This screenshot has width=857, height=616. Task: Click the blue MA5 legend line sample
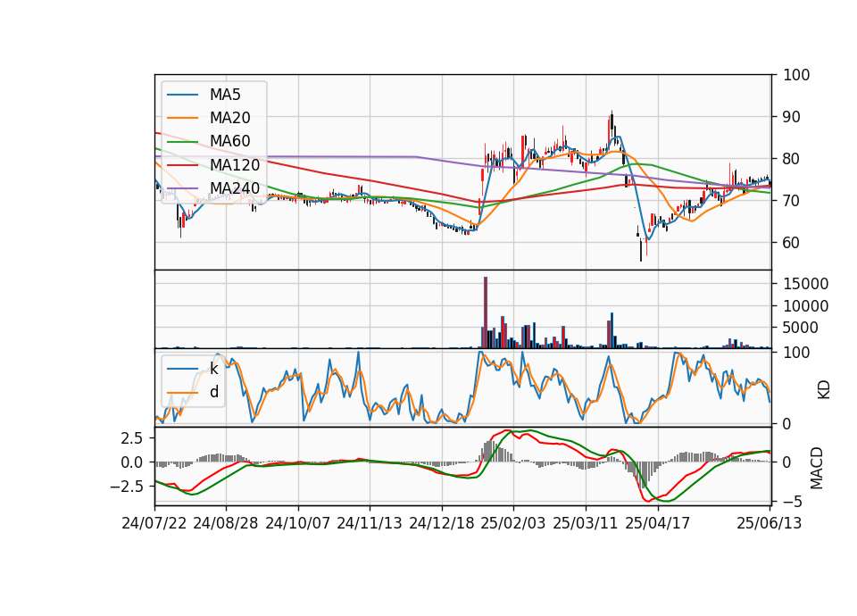tap(182, 96)
